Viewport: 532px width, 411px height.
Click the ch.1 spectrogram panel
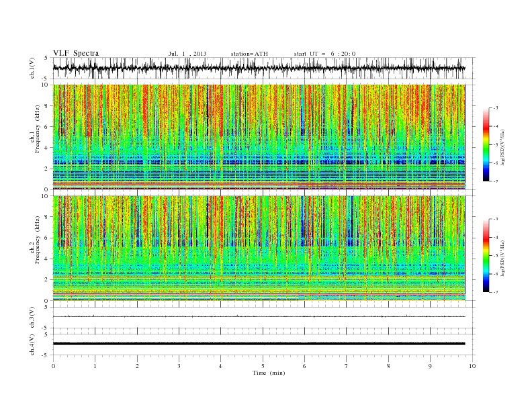(259, 137)
